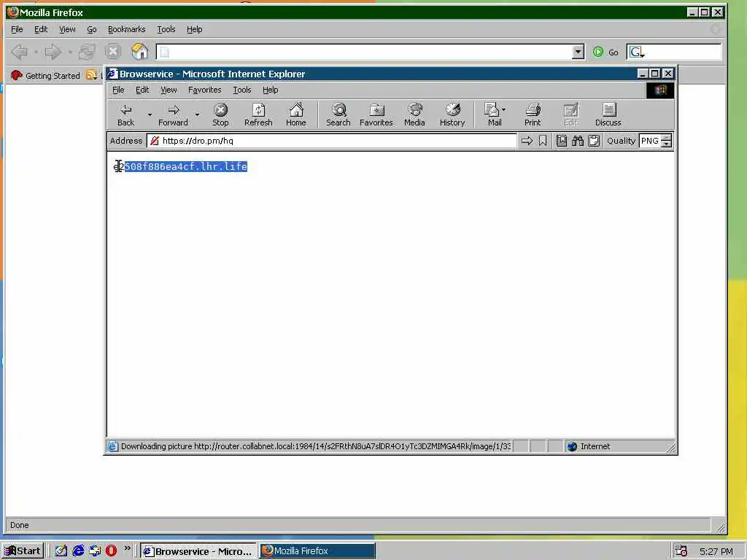This screenshot has height=560, width=747.
Task: Switch to Mozilla Firefox taskbar button
Action: pos(317,551)
